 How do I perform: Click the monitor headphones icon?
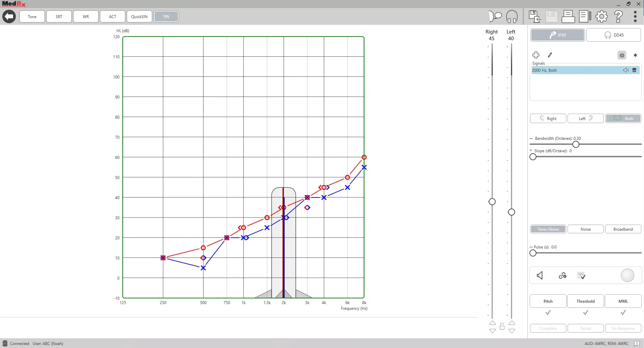point(512,16)
